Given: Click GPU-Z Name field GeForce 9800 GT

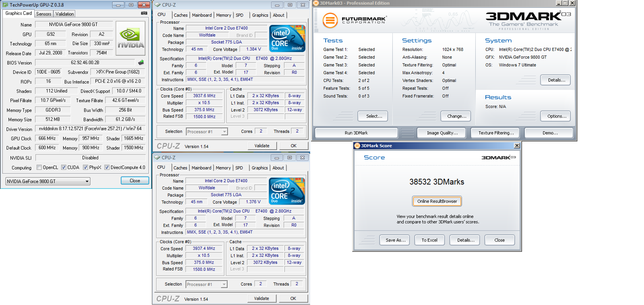Looking at the screenshot, I should (x=74, y=25).
